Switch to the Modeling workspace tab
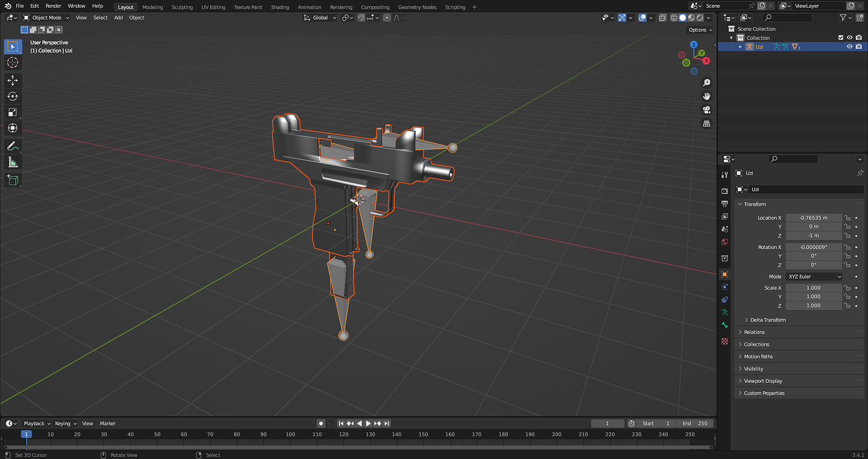Image resolution: width=868 pixels, height=459 pixels. 152,7
